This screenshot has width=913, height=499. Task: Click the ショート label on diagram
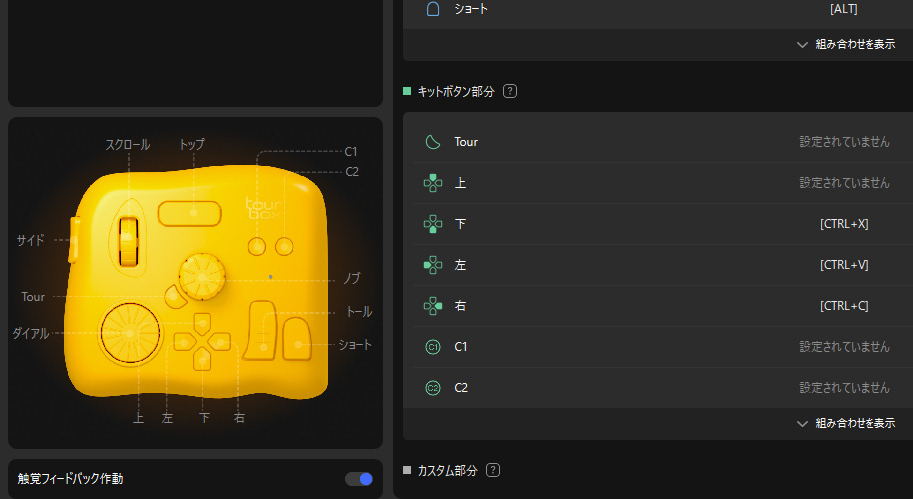tap(355, 345)
